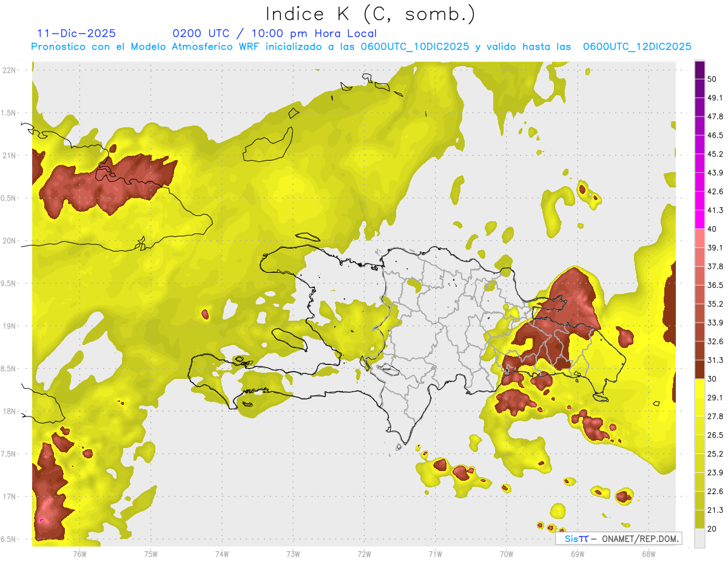The height and width of the screenshot is (562, 728).
Task: Click the latitude axis label '22N'
Action: pyautogui.click(x=10, y=70)
